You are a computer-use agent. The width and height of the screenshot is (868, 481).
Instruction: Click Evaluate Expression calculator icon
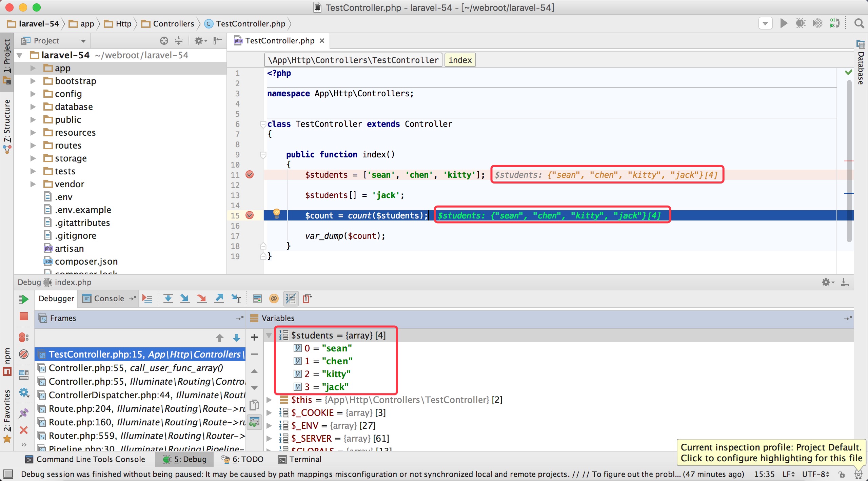[257, 299]
